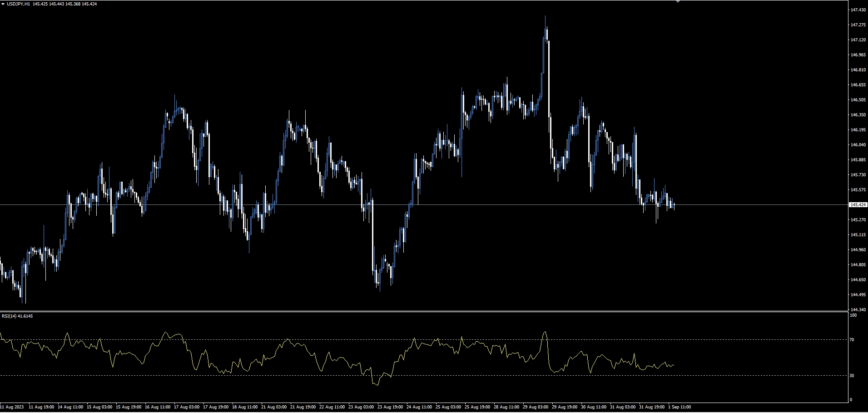
Task: Click the 147.275 price scale label
Action: 858,25
